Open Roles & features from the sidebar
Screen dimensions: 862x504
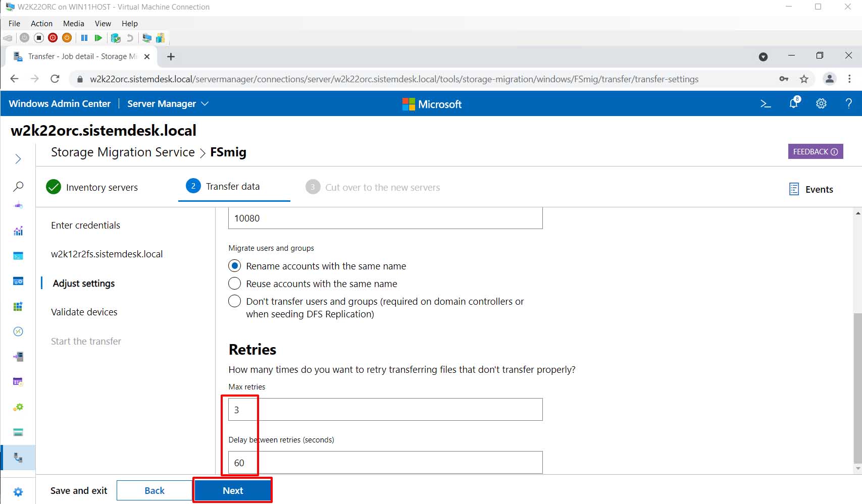[x=18, y=357]
